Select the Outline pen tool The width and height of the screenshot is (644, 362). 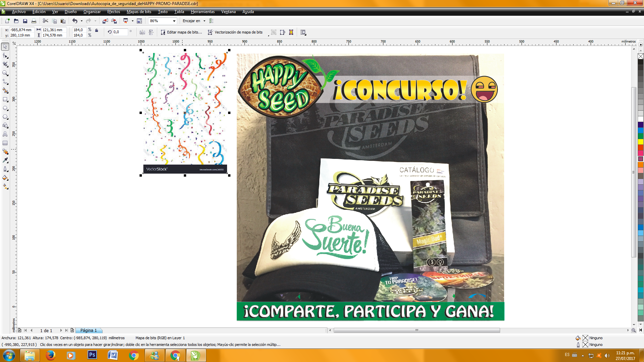5,169
